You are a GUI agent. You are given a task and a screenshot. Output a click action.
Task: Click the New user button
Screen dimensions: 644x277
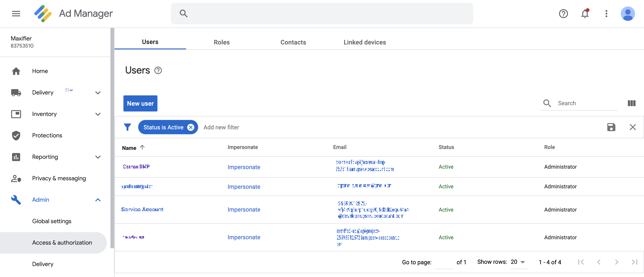point(140,103)
